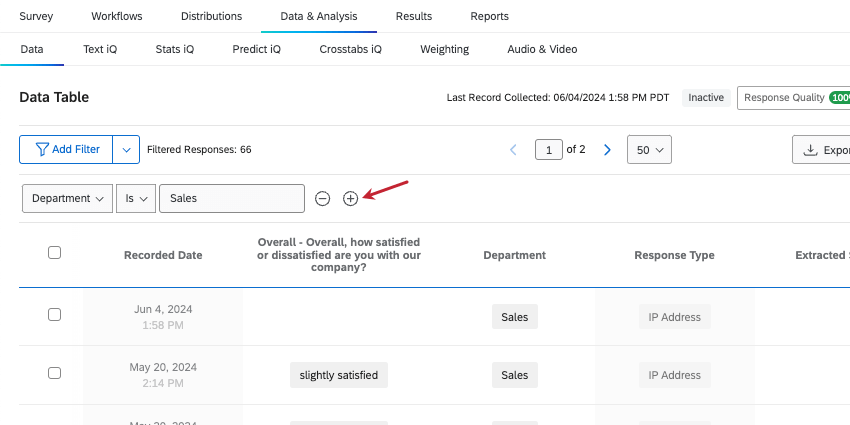Add another filter condition with plus icon
The height and width of the screenshot is (425, 850).
click(351, 199)
